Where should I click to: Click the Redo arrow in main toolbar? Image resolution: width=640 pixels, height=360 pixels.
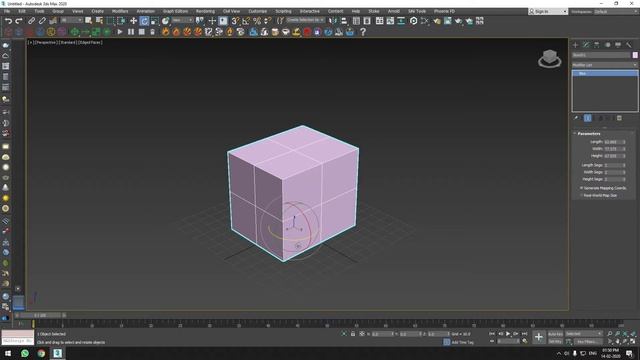(x=19, y=21)
